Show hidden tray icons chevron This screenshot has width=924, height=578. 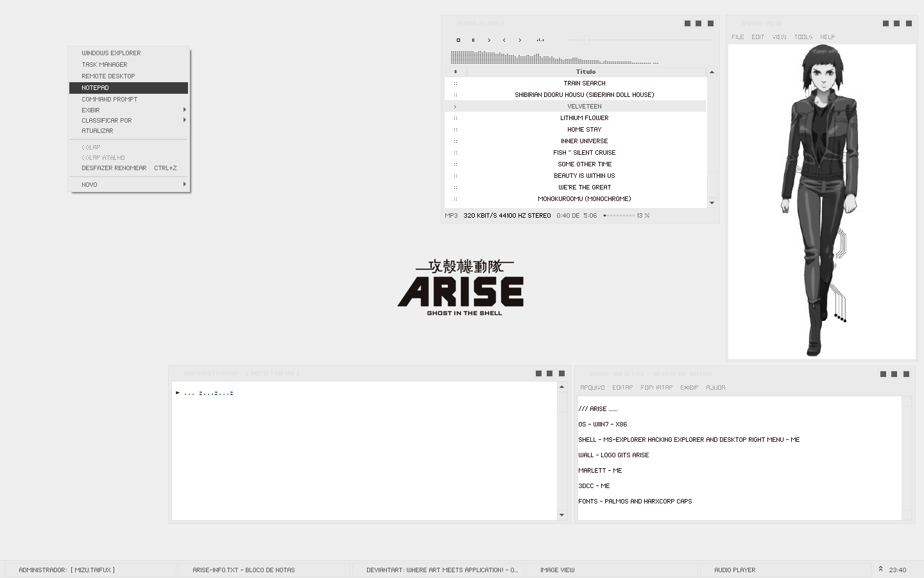(880, 569)
